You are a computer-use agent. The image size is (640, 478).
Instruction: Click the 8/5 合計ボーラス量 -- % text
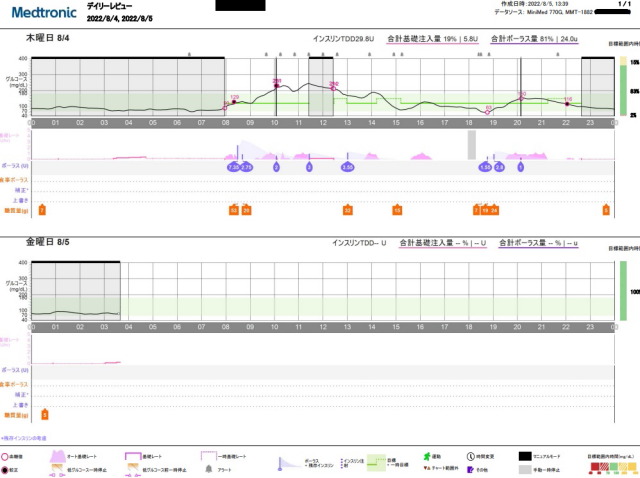point(538,243)
